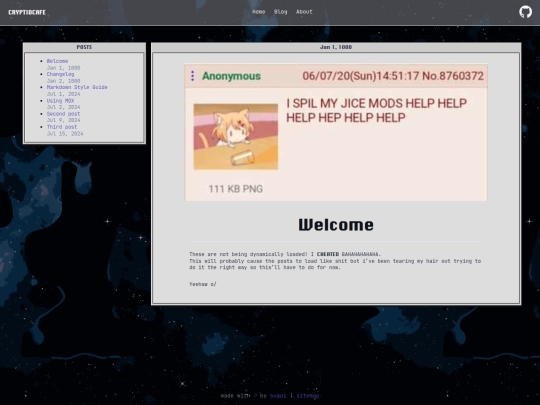This screenshot has width=540, height=405.
Task: Open the GitHub icon link
Action: (525, 12)
